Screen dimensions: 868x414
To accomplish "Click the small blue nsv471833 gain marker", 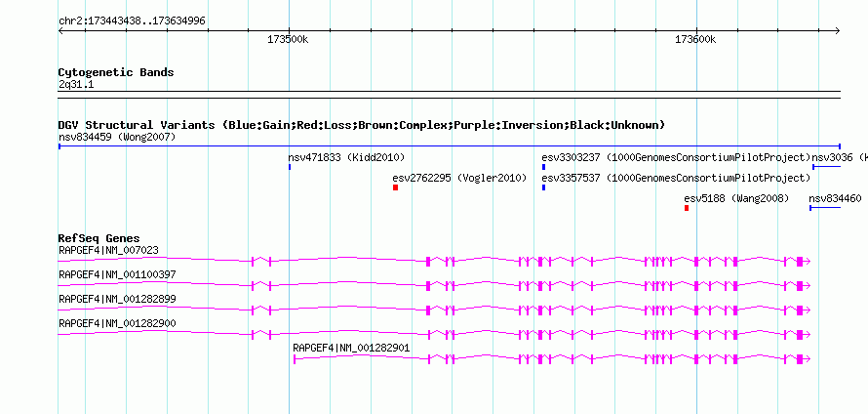I will pos(290,167).
